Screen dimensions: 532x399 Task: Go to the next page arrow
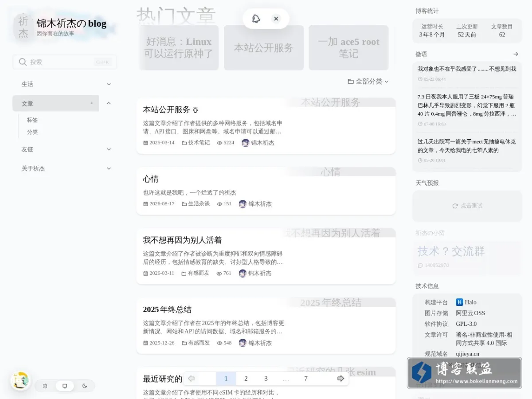(x=340, y=379)
